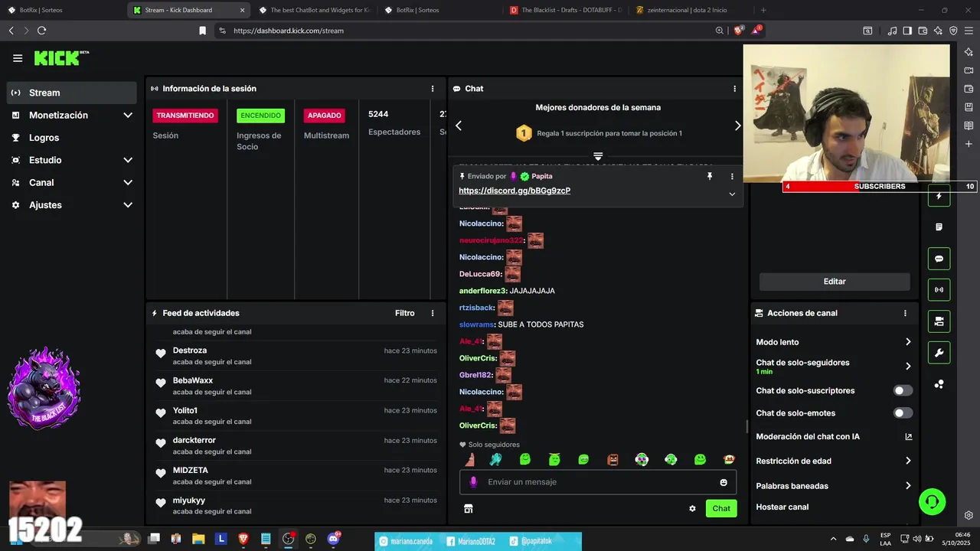Expand the Canal sidebar section

72,182
